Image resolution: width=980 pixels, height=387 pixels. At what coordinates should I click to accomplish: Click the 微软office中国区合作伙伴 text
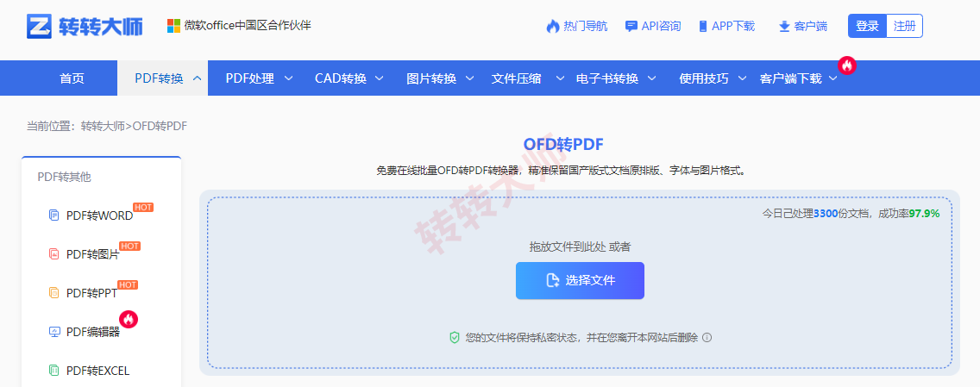[248, 26]
